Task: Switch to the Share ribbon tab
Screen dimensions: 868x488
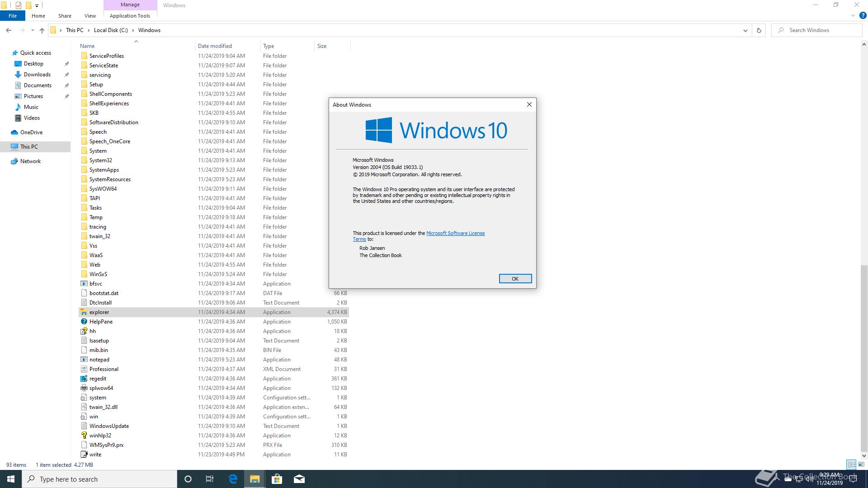Action: 65,16
